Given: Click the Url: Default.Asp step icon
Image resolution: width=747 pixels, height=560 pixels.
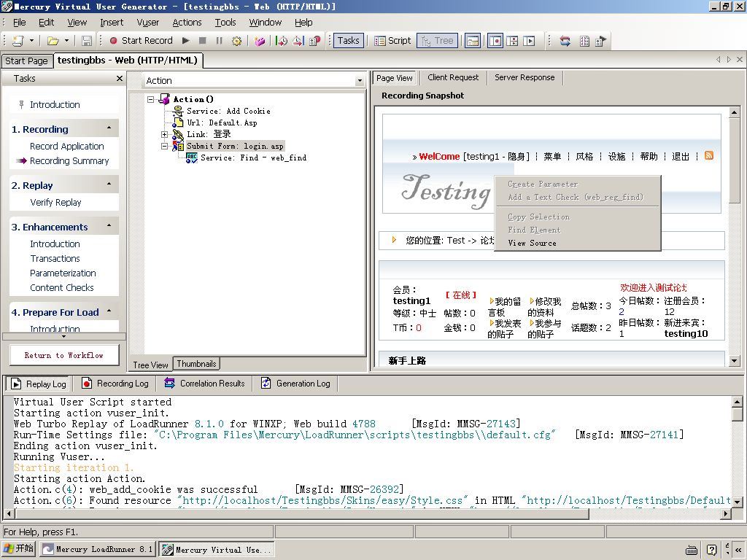Looking at the screenshot, I should (178, 122).
